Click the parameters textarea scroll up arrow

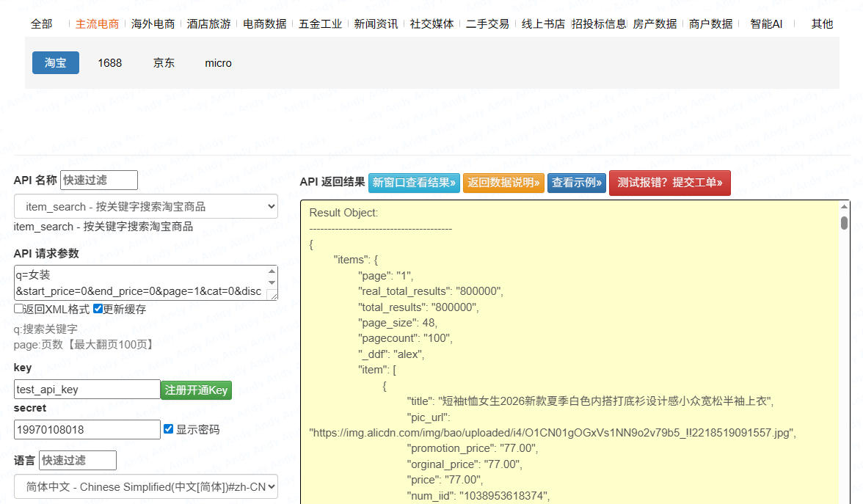coord(272,271)
